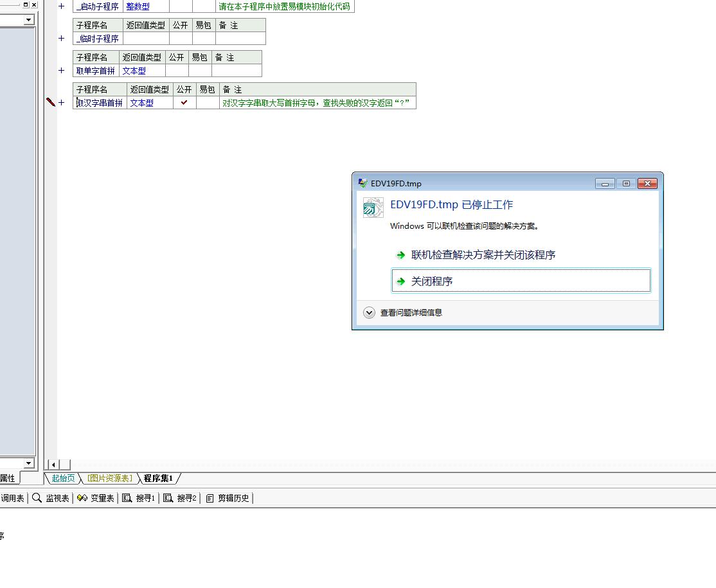Click the variable icon beside 变量表
The height and width of the screenshot is (588, 716).
(x=82, y=498)
